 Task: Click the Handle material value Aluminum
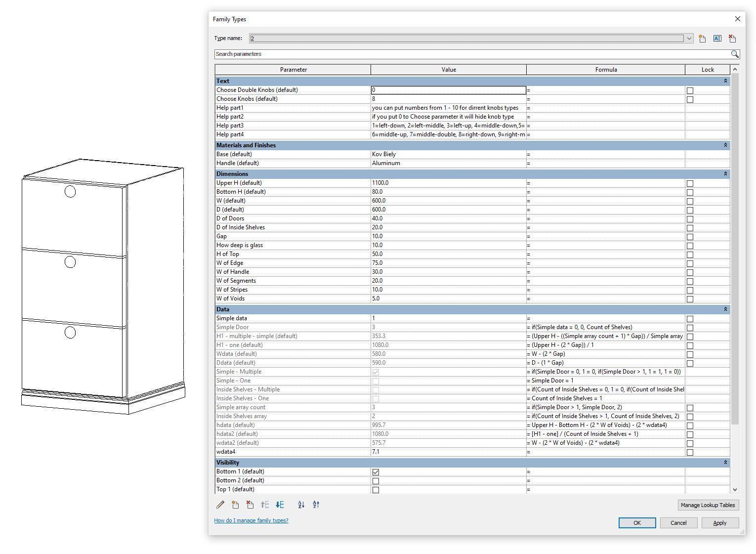point(448,163)
